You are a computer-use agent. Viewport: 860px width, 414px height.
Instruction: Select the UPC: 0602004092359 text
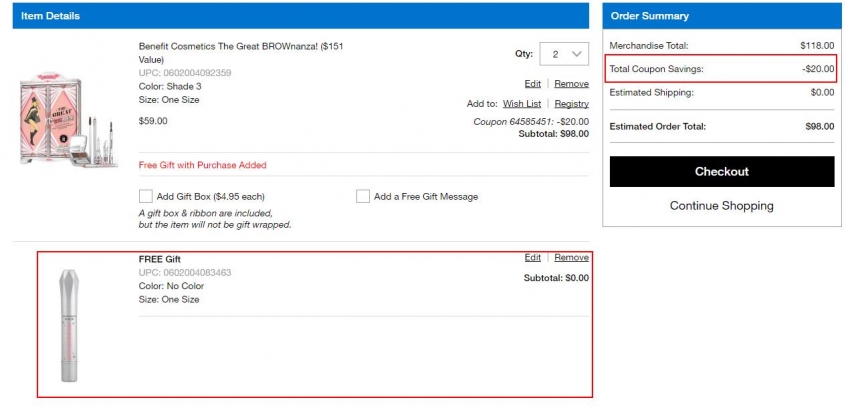coord(185,73)
